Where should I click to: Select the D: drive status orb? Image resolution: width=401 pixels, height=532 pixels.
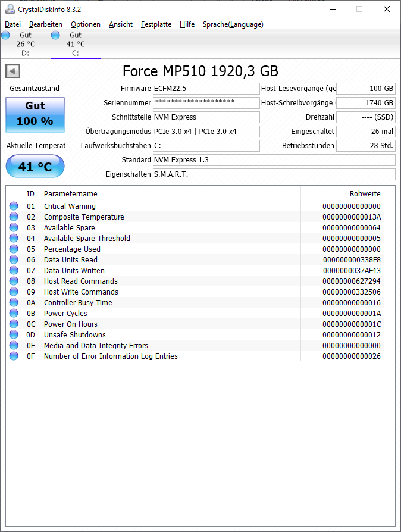coord(6,35)
